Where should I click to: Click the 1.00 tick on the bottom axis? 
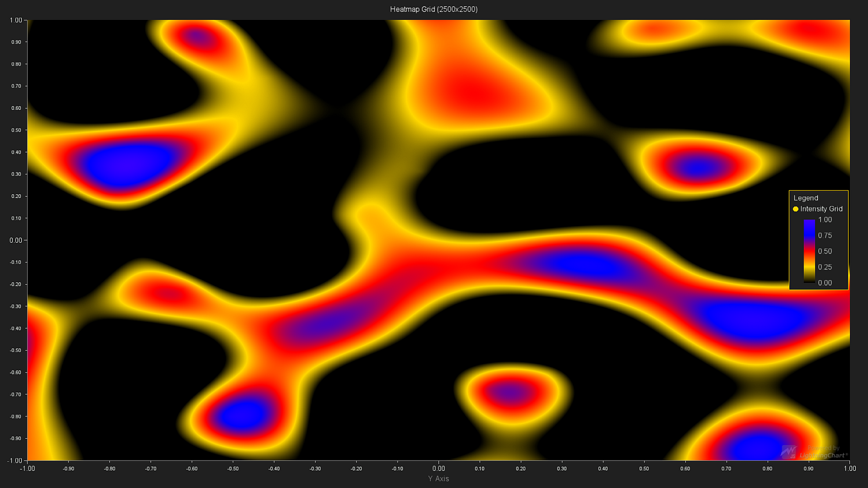point(849,468)
